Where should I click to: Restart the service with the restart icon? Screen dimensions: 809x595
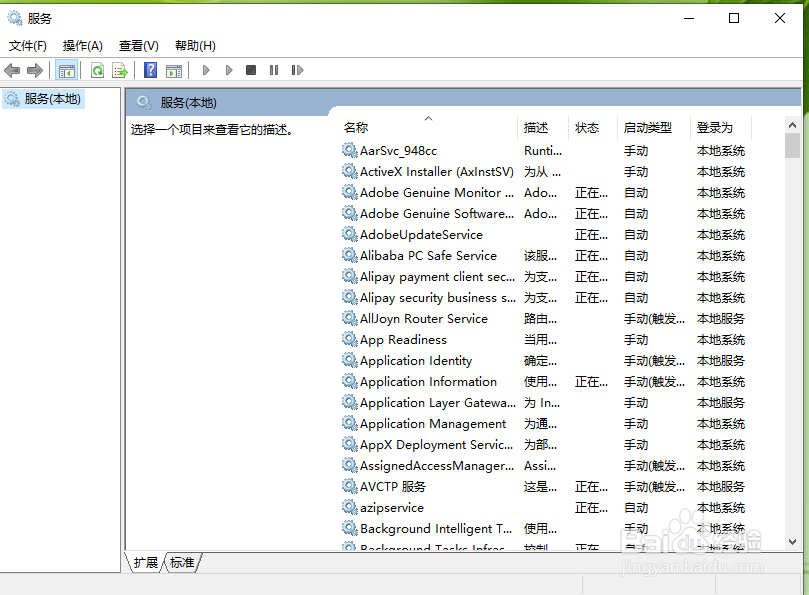[x=297, y=70]
